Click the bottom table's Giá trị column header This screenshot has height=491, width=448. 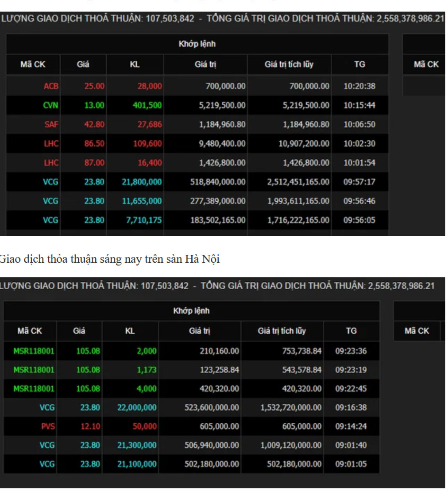(x=200, y=331)
